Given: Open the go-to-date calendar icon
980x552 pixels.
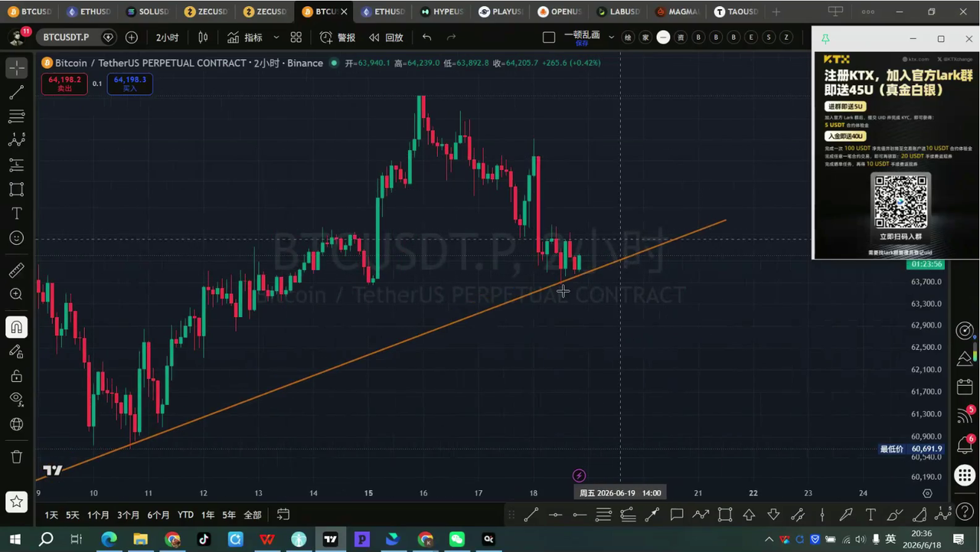Looking at the screenshot, I should tap(283, 515).
